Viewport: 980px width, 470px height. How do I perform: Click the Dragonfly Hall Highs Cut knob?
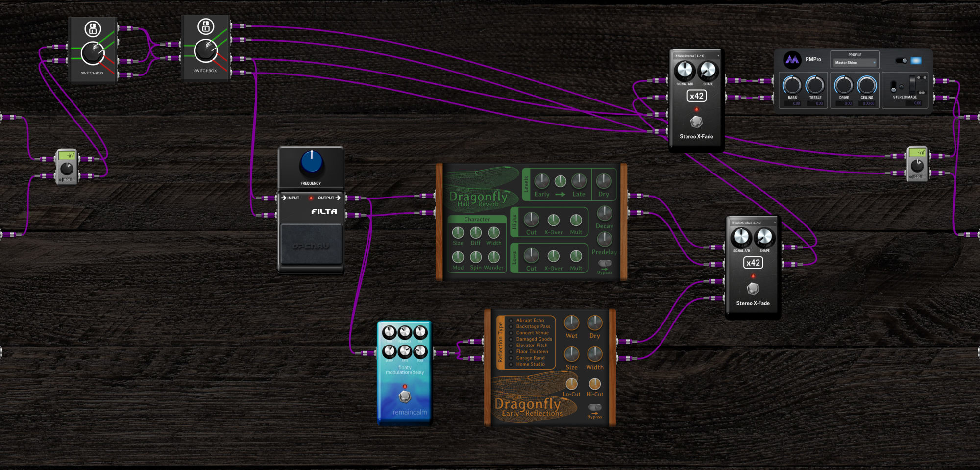pos(531,219)
